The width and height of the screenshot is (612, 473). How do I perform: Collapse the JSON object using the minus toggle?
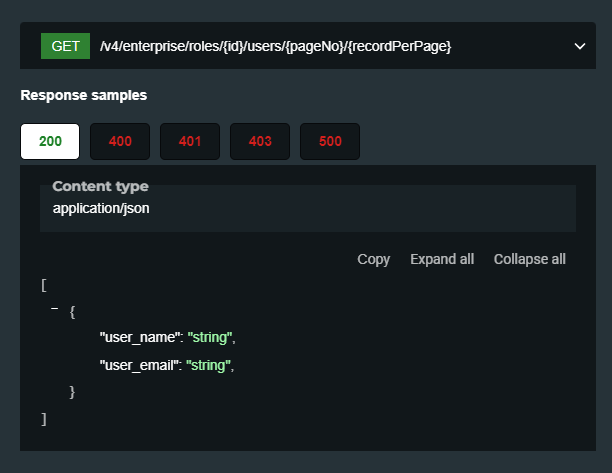point(55,309)
